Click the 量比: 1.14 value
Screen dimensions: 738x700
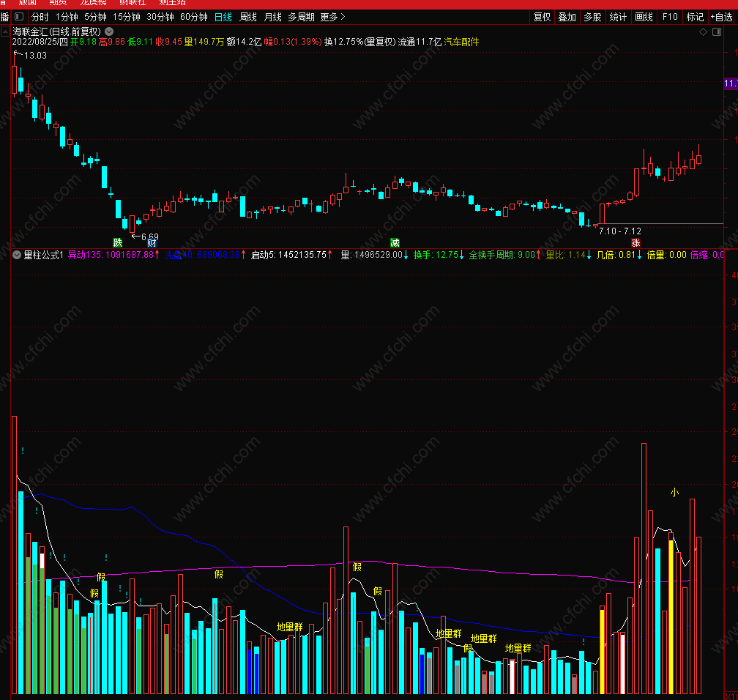[569, 255]
